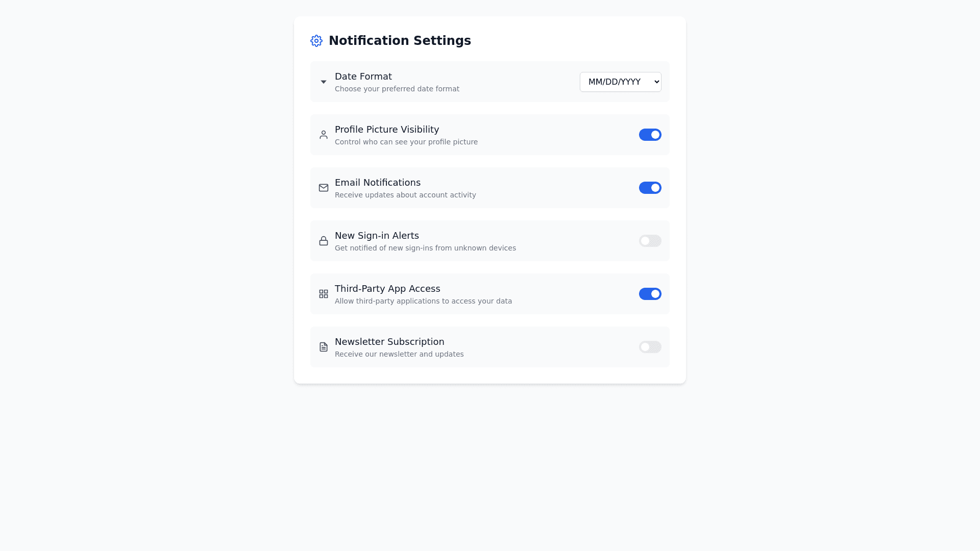
Task: Turn on Newsletter Subscription toggle
Action: coord(650,347)
